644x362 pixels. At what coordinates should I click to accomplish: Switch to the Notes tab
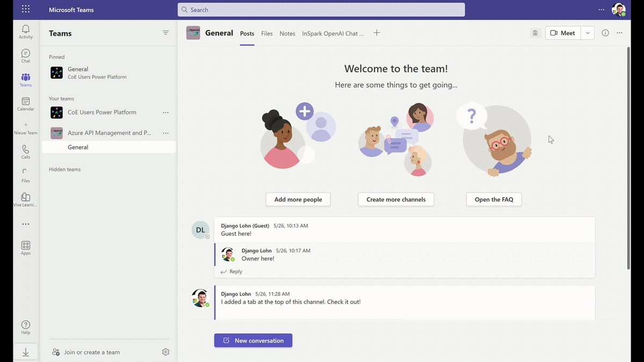(287, 33)
